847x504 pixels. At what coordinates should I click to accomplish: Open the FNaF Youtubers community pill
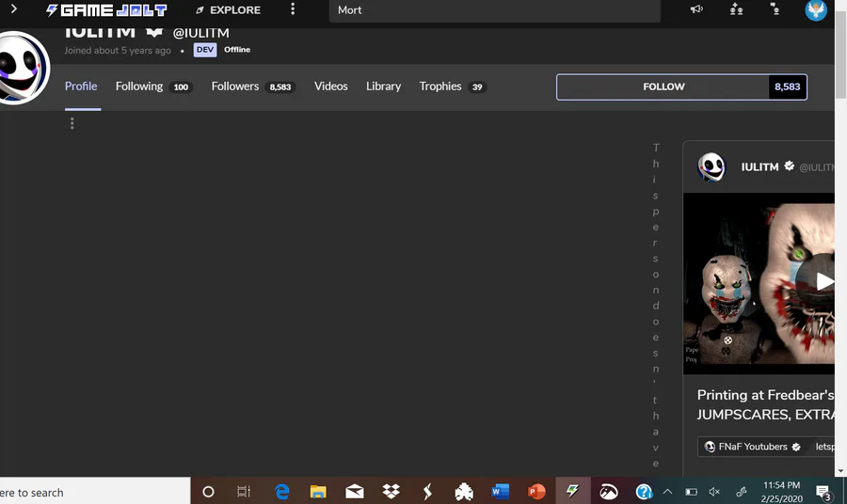pos(754,447)
